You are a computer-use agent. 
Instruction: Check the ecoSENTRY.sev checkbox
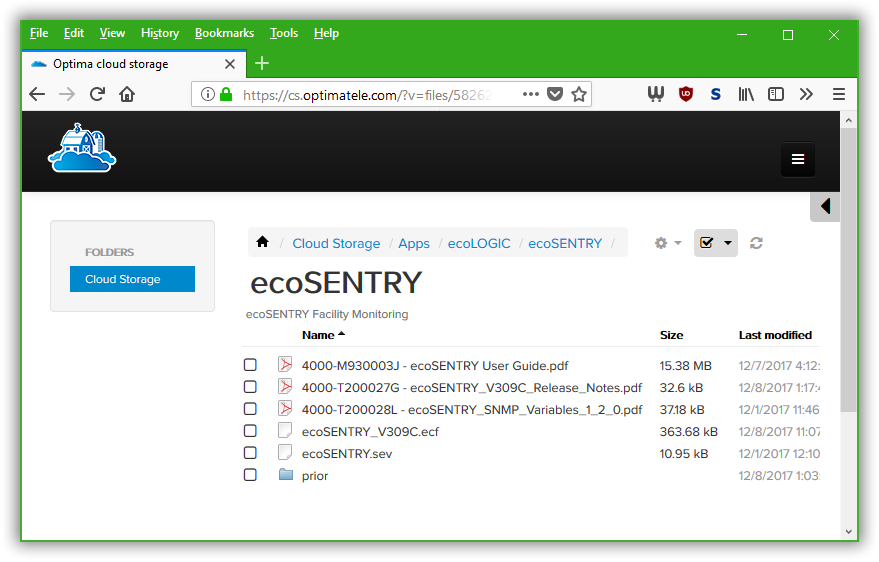(x=250, y=453)
